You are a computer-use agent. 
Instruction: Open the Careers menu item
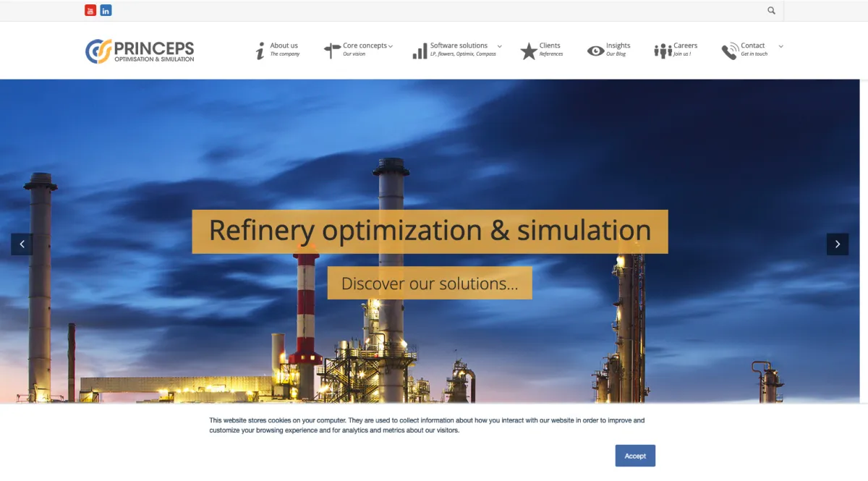pyautogui.click(x=686, y=46)
